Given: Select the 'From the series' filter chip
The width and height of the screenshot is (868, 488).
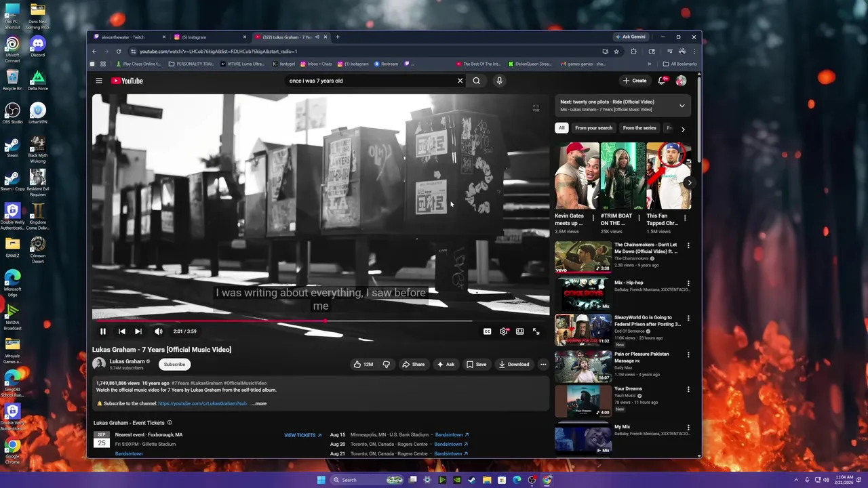Looking at the screenshot, I should [x=639, y=128].
